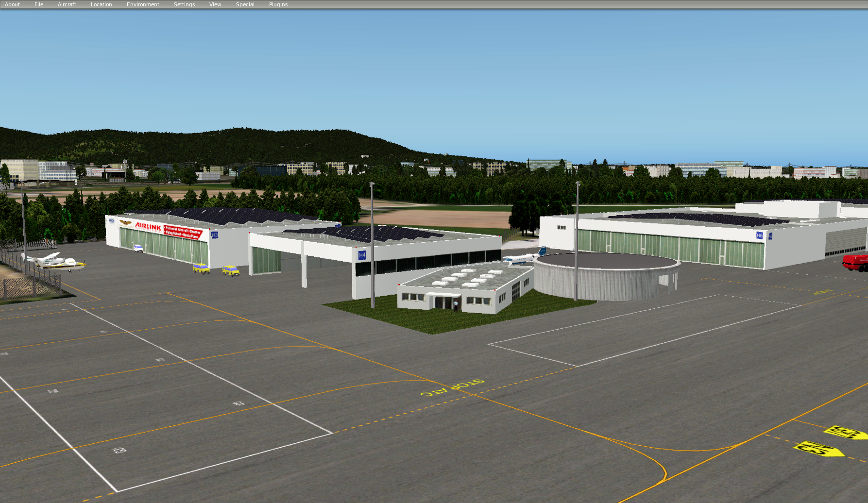
Task: Select the View menu
Action: tap(215, 4)
